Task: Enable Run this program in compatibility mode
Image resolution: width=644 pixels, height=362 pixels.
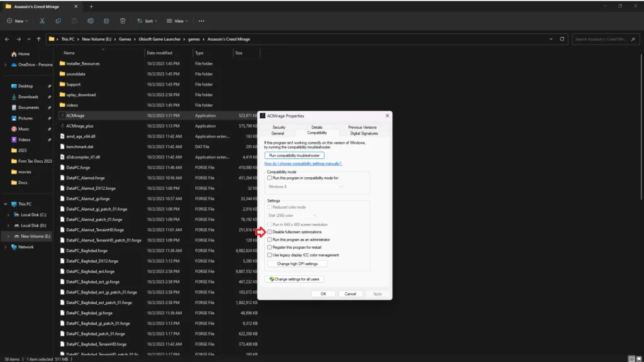Action: [x=269, y=178]
